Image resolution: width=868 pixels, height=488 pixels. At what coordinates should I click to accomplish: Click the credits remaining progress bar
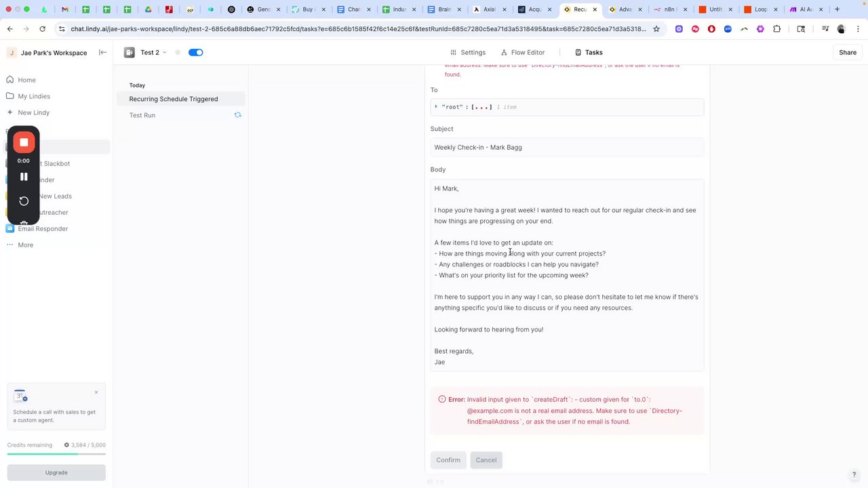[x=56, y=454]
